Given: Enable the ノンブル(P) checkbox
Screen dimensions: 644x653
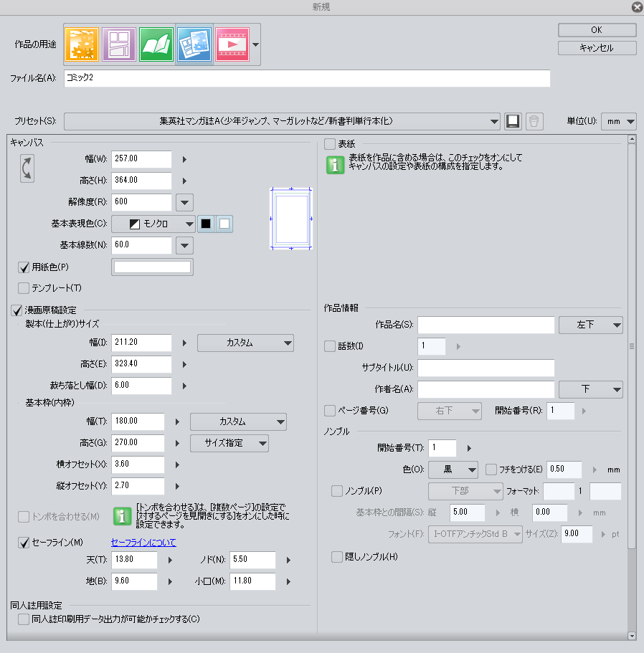Looking at the screenshot, I should [x=337, y=491].
